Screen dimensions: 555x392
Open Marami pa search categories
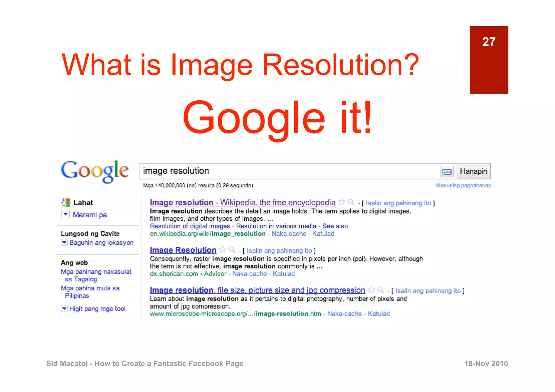point(90,215)
